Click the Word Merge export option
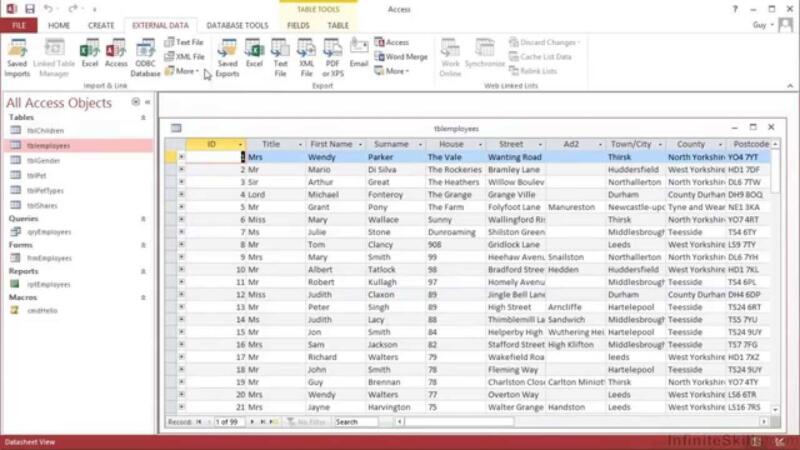The image size is (800, 450). pos(401,57)
